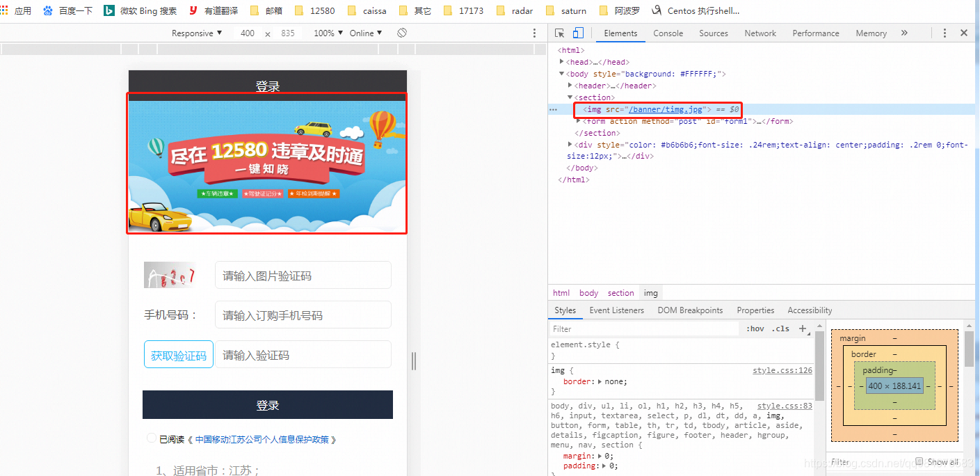This screenshot has width=980, height=476.
Task: Activate the inspect element picker icon
Action: click(560, 33)
